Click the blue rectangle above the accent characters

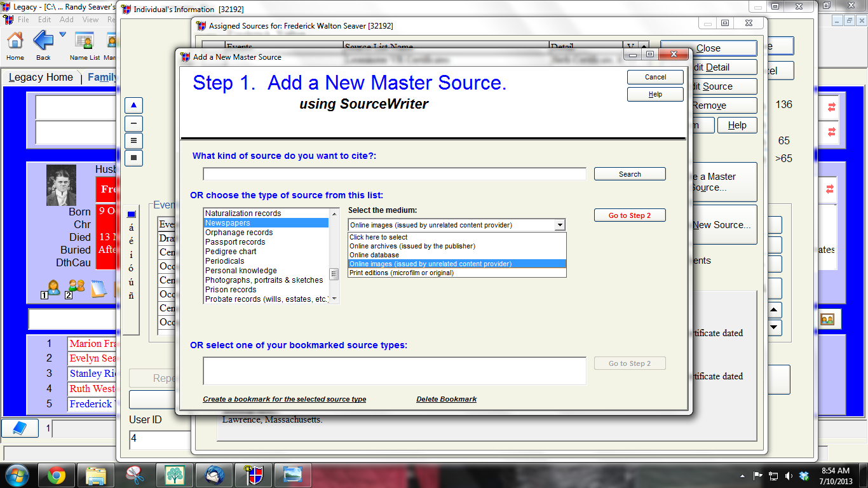pos(132,214)
